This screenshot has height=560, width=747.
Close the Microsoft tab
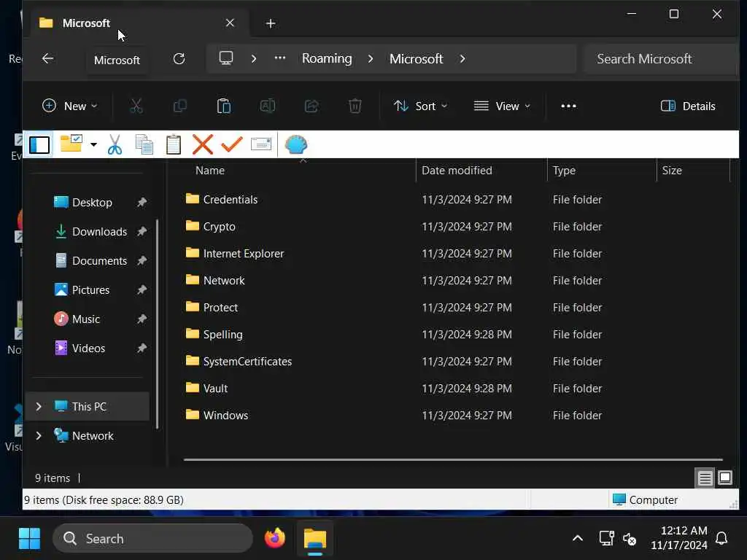click(x=230, y=23)
